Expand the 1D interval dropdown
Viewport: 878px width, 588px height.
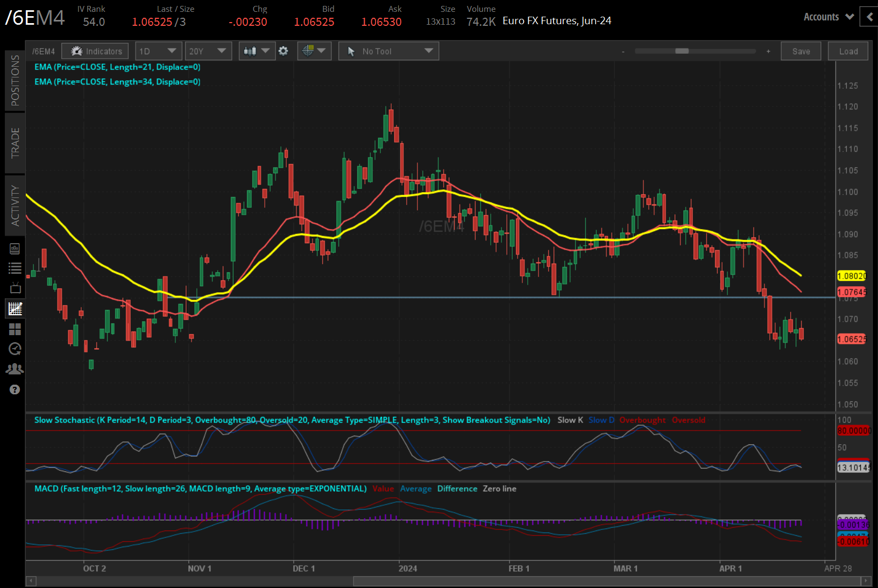tap(158, 51)
